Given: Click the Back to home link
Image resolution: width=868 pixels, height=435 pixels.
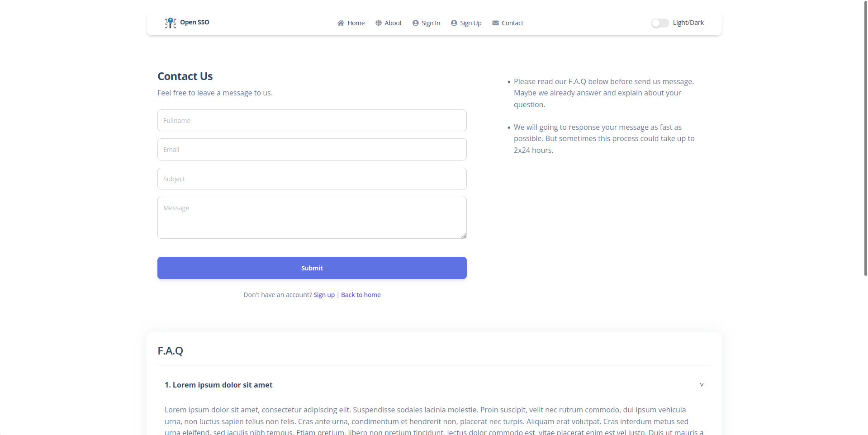Looking at the screenshot, I should point(360,295).
